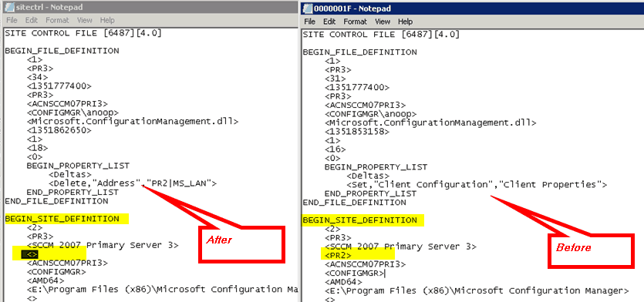Image resolution: width=644 pixels, height=302 pixels.
Task: Click '<1351862650>' in sitectrl window
Action: point(59,130)
